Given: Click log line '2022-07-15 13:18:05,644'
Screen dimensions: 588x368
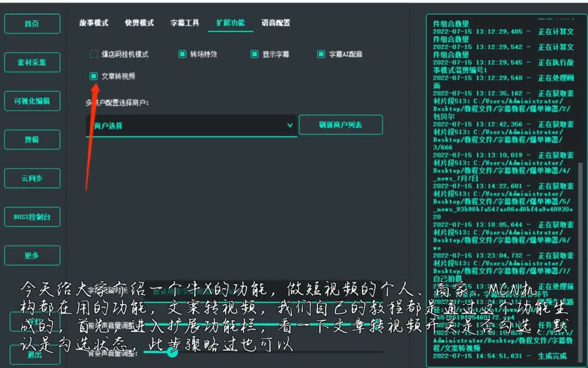Looking at the screenshot, I should 477,225.
